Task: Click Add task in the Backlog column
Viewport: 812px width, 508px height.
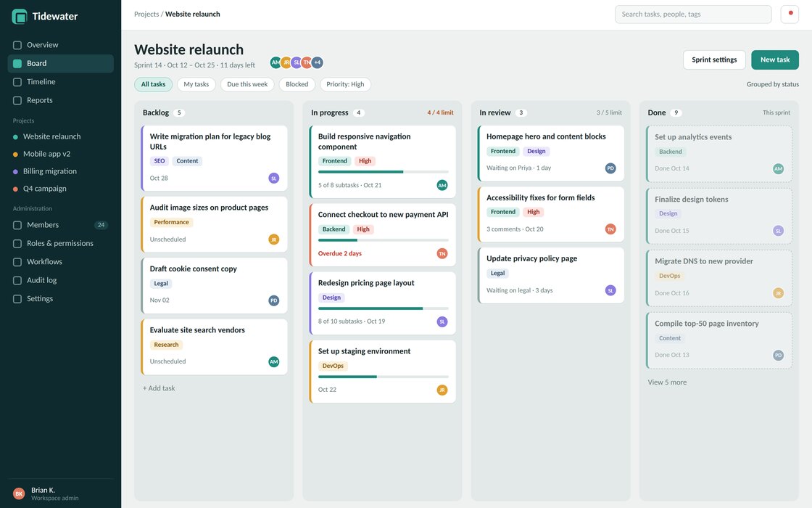Action: pyautogui.click(x=159, y=388)
